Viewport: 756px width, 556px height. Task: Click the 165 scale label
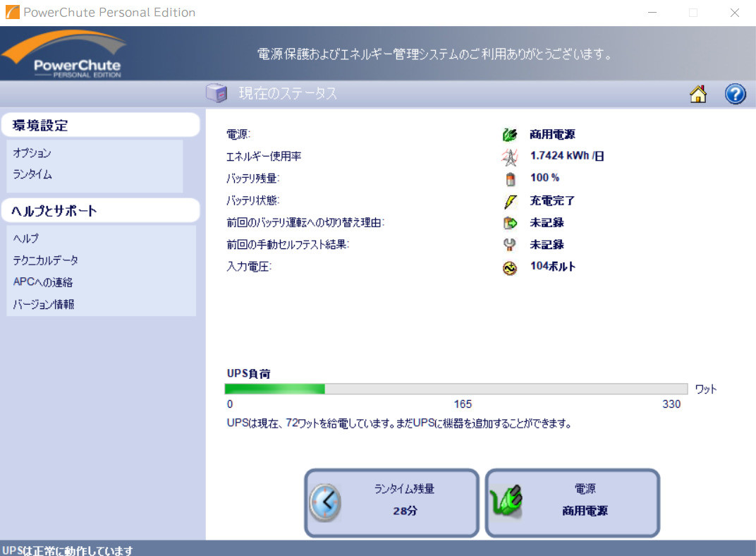pos(463,404)
